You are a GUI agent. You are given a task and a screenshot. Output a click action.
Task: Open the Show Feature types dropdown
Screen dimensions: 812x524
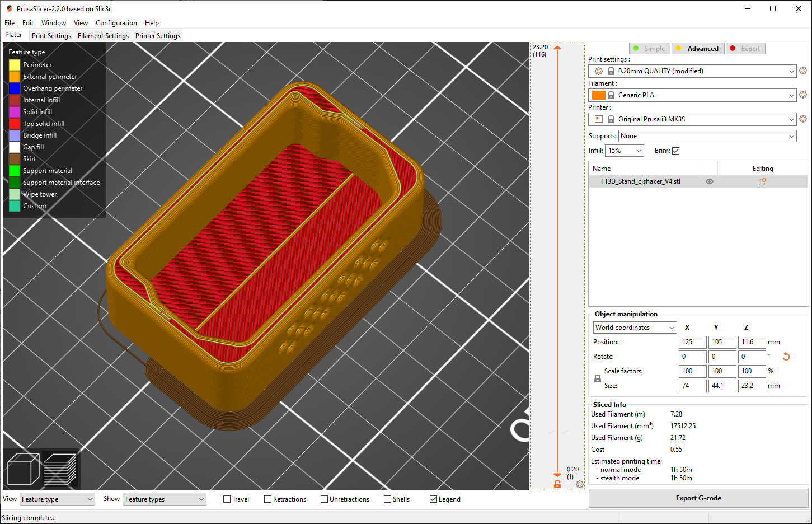coord(165,499)
